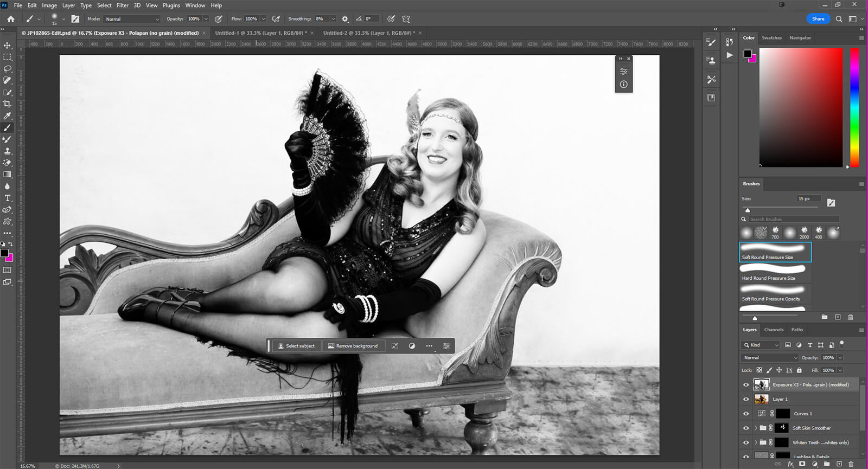Click the hue spectrum strip in Color panel

854,107
